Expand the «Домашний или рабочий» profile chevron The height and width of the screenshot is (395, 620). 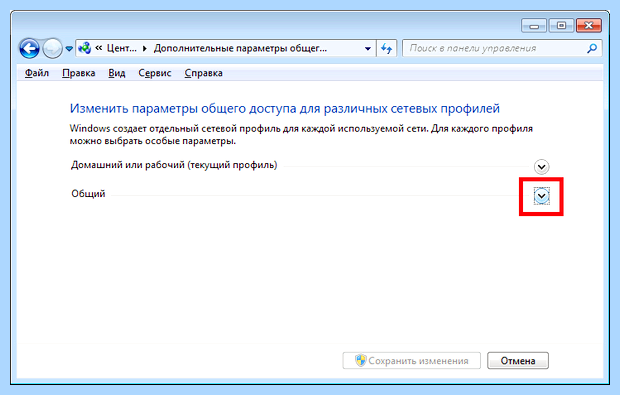coord(541,167)
